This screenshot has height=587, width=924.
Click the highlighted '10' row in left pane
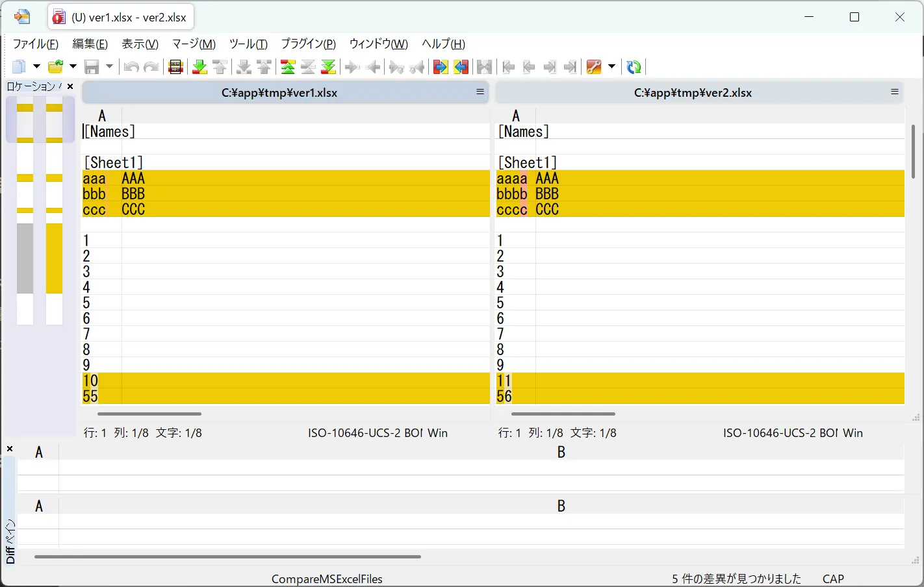coord(286,381)
